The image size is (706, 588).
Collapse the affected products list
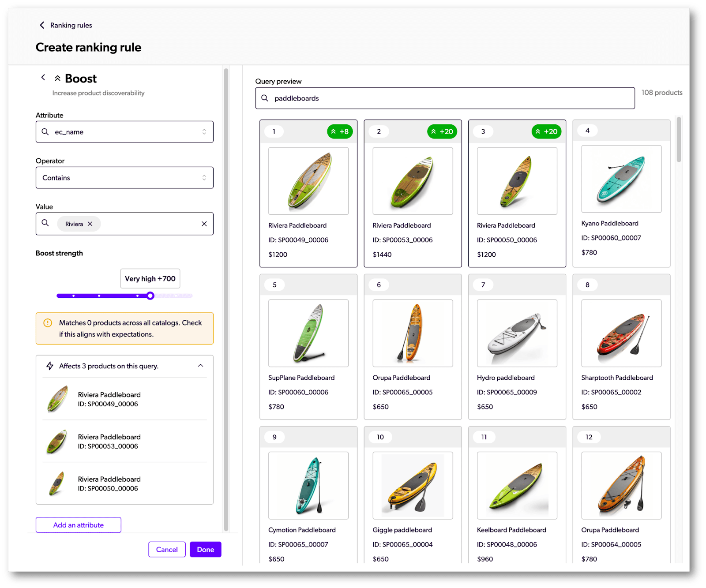pos(200,366)
